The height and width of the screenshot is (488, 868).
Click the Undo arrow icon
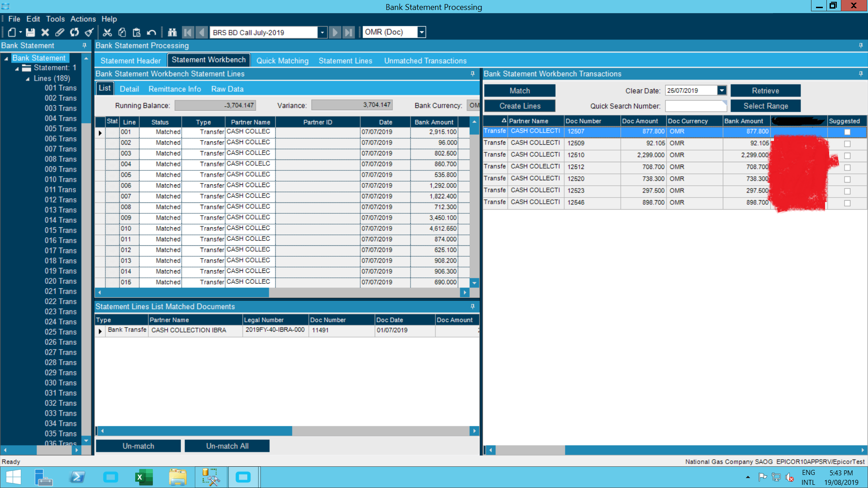point(151,32)
